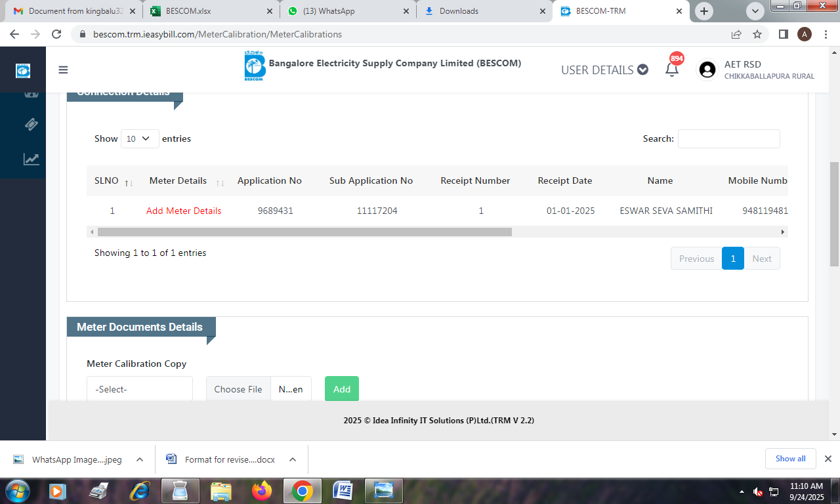Viewport: 840px width, 504px height.
Task: Click the BESCOM logo in the sidebar corner
Action: click(x=23, y=70)
